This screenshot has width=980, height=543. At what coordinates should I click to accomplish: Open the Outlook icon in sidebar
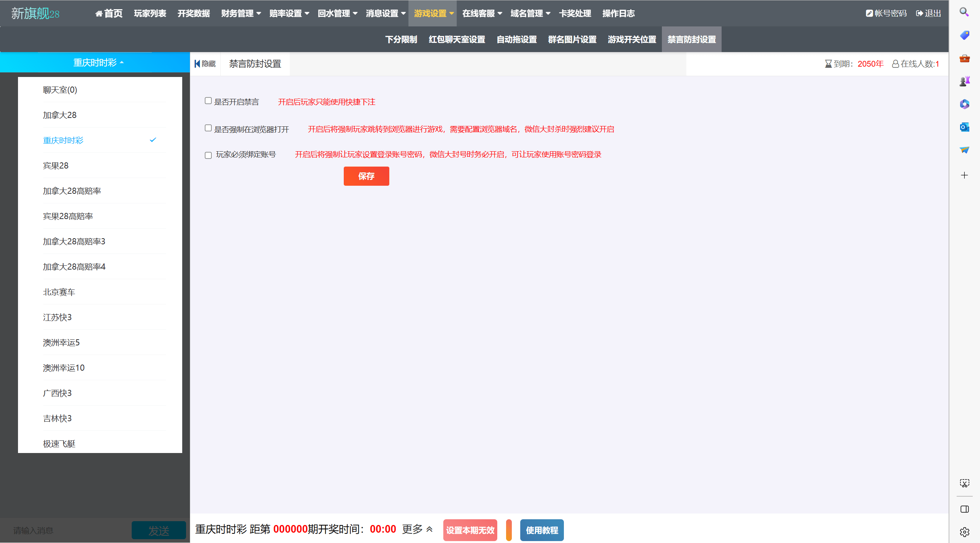click(x=964, y=127)
